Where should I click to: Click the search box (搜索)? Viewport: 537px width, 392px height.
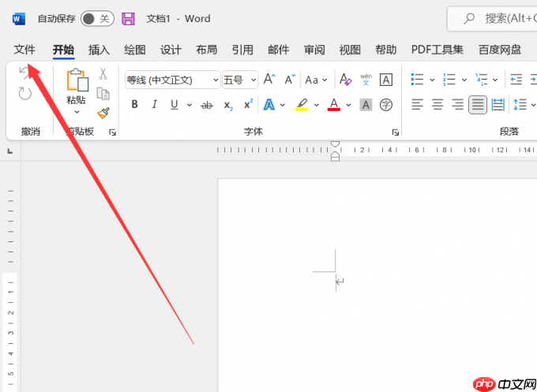(493, 18)
